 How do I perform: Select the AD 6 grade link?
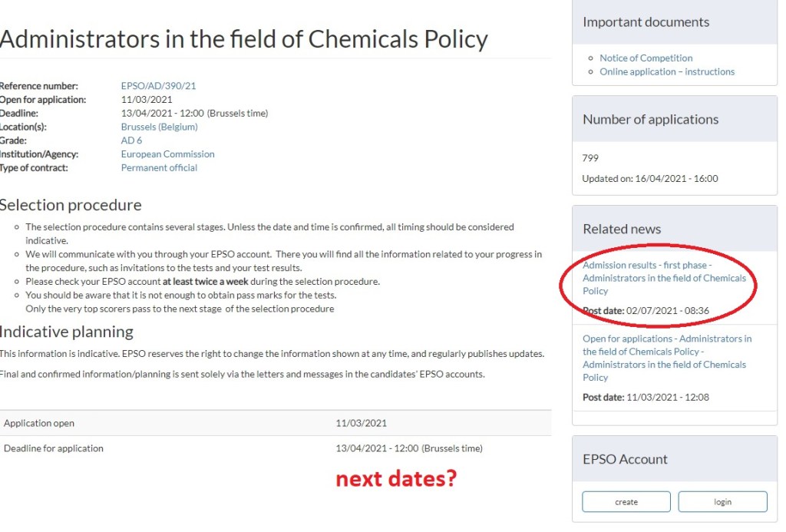131,140
